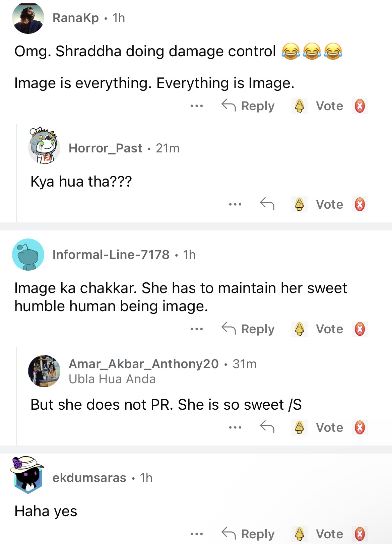Click reply arrow on Amar_Akbar_Anthony20's comment
The image size is (392, 544).
click(267, 427)
